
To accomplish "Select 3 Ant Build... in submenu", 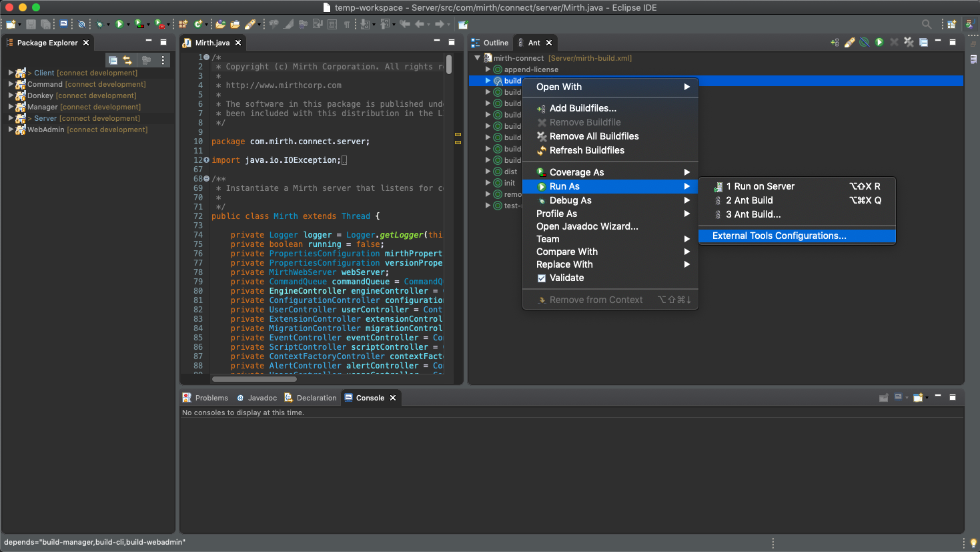I will pyautogui.click(x=797, y=214).
